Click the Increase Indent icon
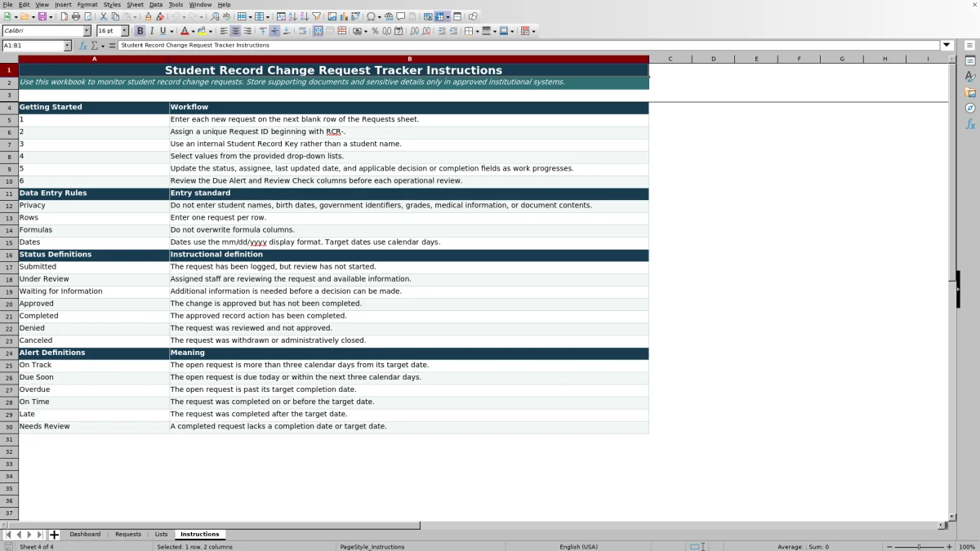The image size is (980, 551). pyautogui.click(x=442, y=31)
